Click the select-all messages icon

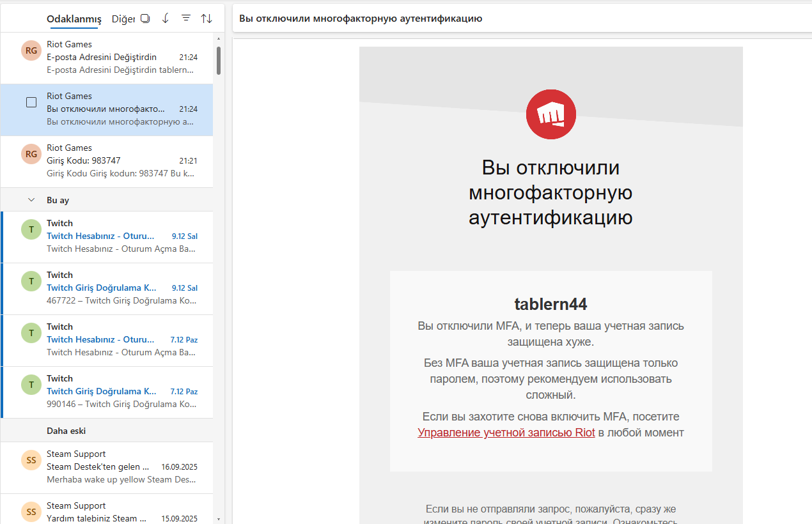coord(145,19)
